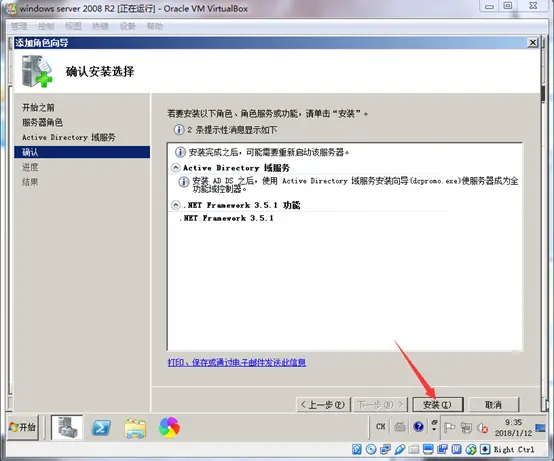Click the greyed keyboard icon on the language bar
Screen dimensions: 554x461
point(400,427)
